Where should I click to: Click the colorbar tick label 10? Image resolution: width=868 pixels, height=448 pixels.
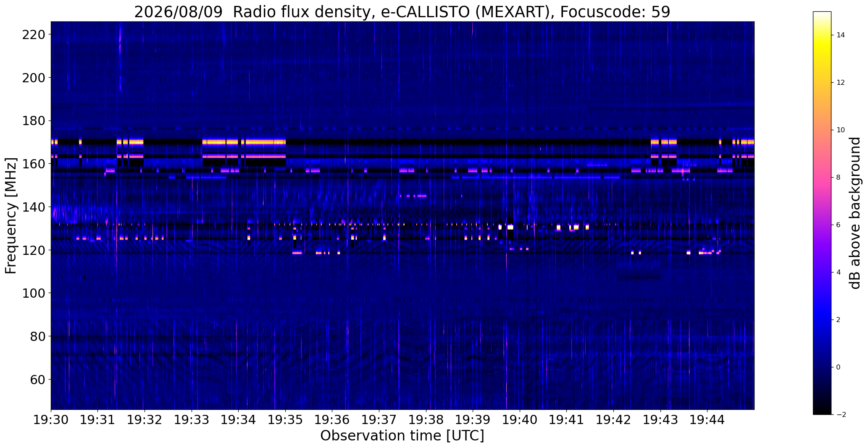coord(840,130)
